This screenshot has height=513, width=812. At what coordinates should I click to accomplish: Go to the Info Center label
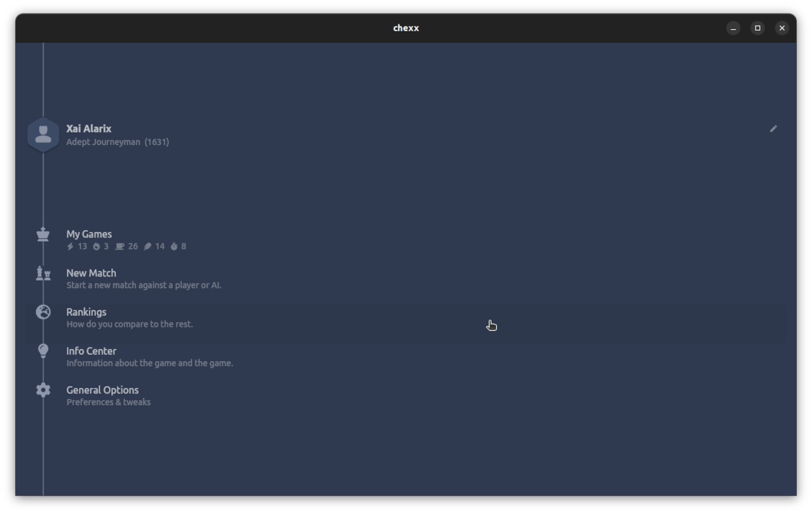coord(91,351)
